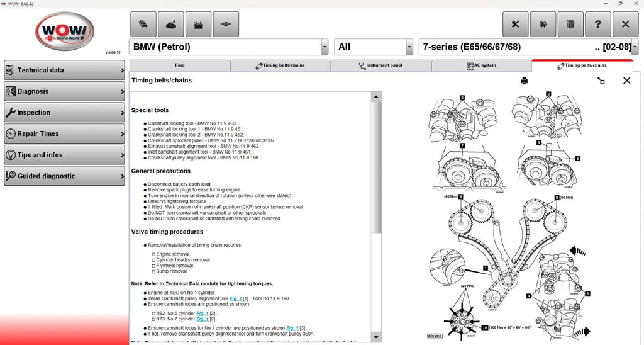Click 'Engine at TDC on No.1 cylinder' line
The height and width of the screenshot is (345, 644).
pyautogui.click(x=182, y=293)
